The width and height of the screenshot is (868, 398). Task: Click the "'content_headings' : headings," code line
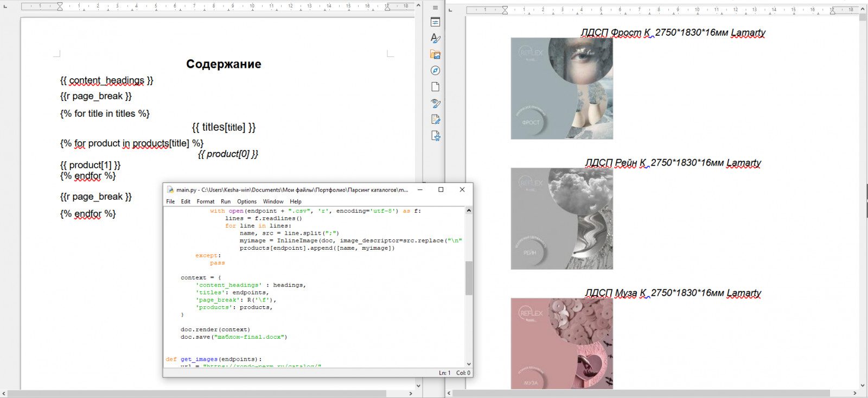(x=251, y=285)
